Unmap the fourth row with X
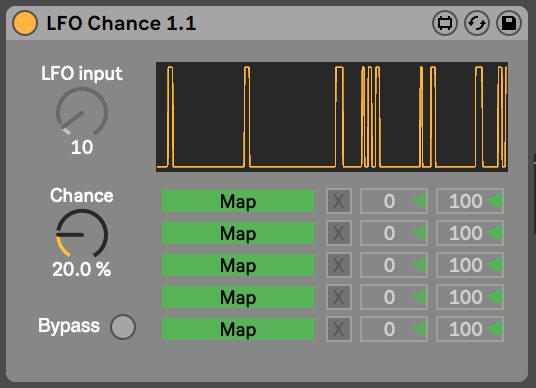This screenshot has width=536, height=388. [x=338, y=297]
